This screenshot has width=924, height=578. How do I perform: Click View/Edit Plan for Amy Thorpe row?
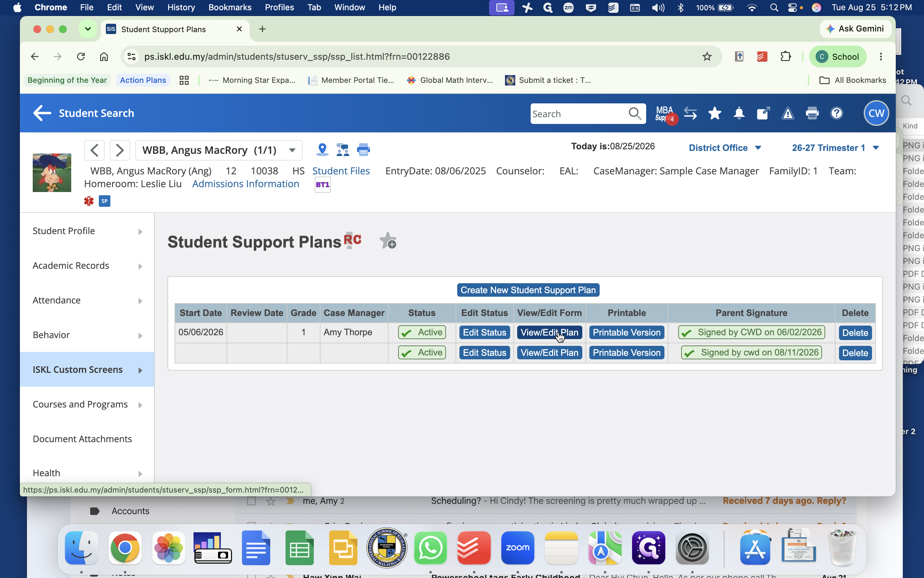[549, 333]
